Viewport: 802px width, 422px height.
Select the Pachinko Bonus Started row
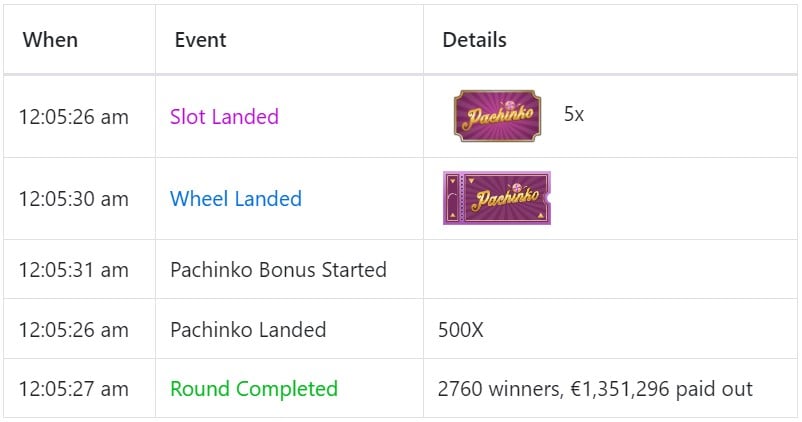tap(400, 270)
